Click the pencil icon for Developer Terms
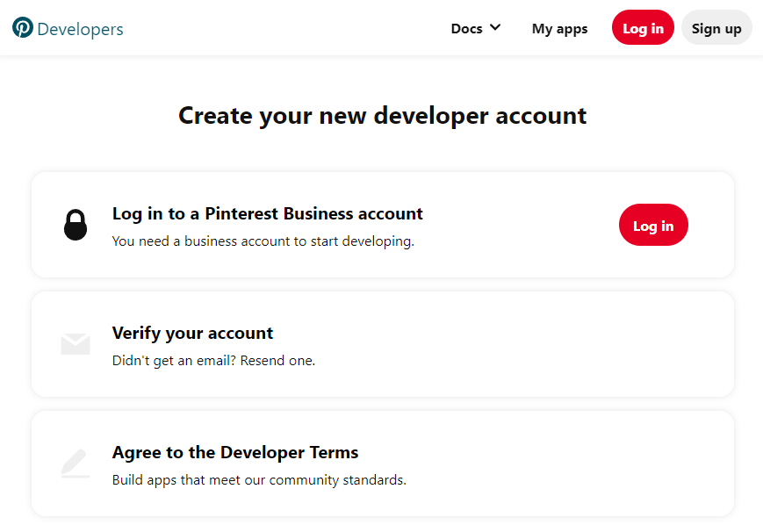The width and height of the screenshot is (763, 532). pos(76,464)
